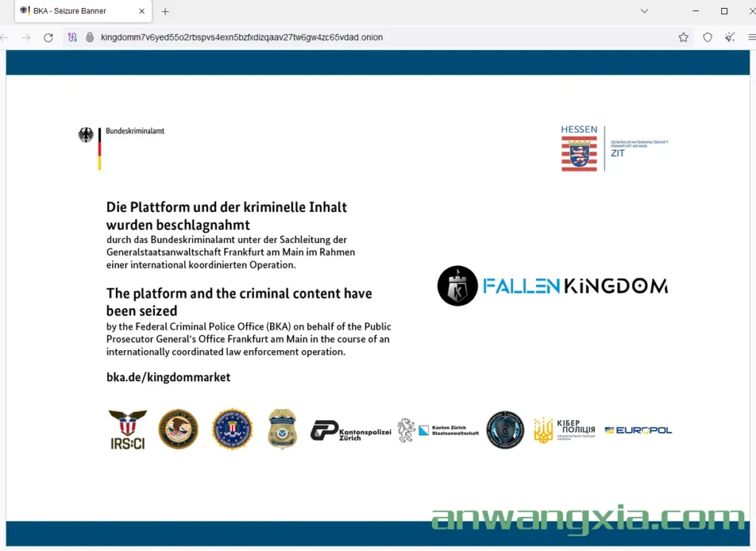Click the Europol logo
The height and width of the screenshot is (551, 756).
point(639,430)
